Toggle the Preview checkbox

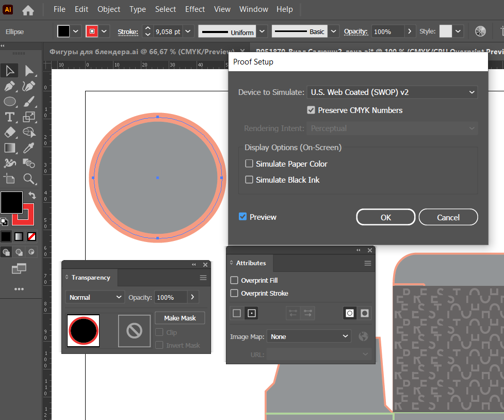242,217
